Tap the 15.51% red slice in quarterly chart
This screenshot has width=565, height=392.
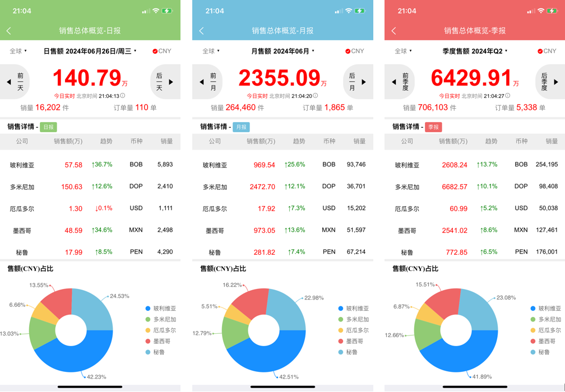pyautogui.click(x=443, y=304)
